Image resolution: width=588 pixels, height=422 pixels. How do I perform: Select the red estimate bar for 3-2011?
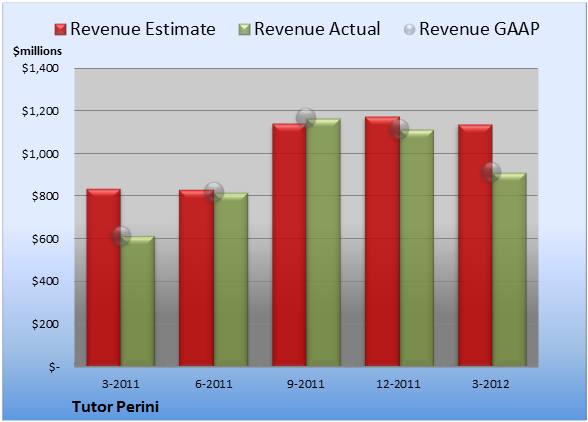(x=104, y=277)
